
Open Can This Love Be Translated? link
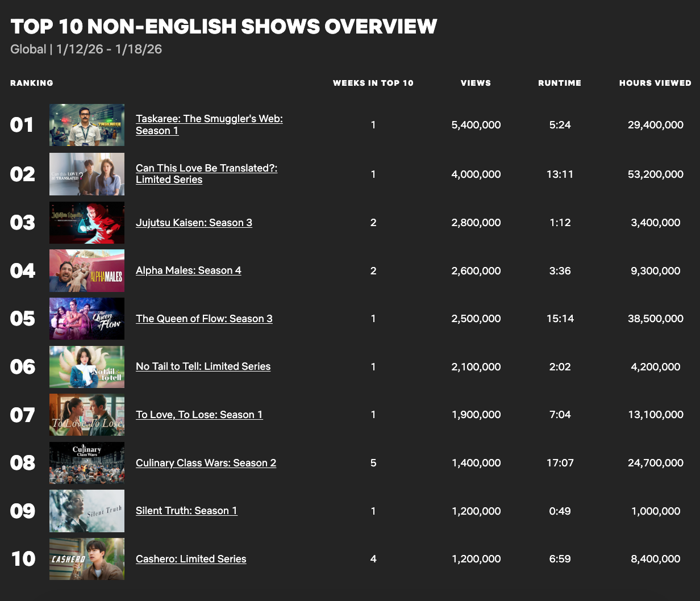click(206, 174)
